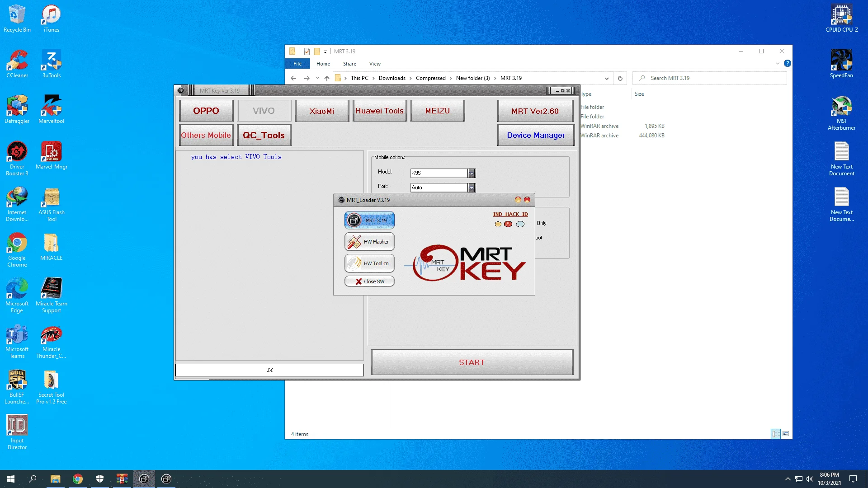Open File tab in Explorer window
Screen dimensions: 868x488
pos(297,64)
